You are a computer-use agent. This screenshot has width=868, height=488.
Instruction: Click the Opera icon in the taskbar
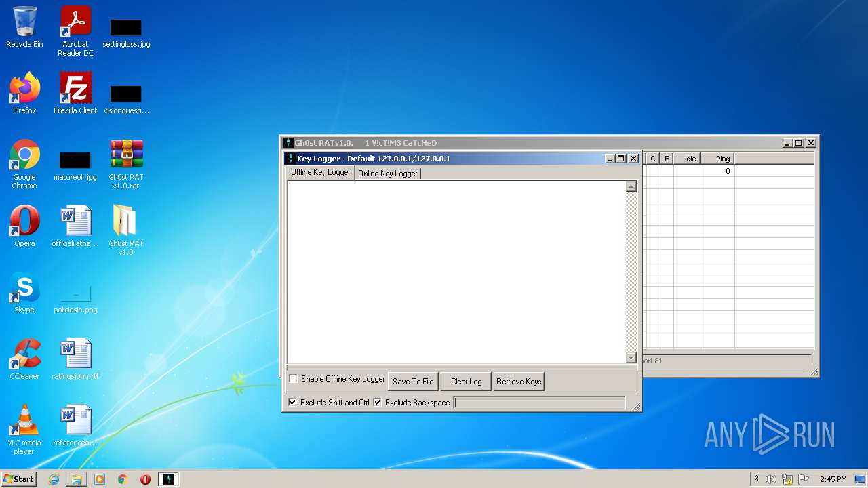[x=145, y=479]
